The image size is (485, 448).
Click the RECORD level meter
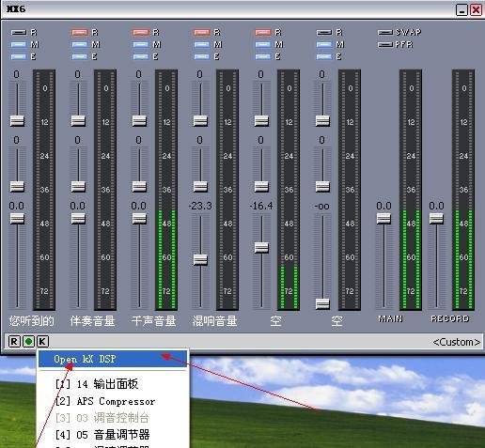(x=463, y=190)
